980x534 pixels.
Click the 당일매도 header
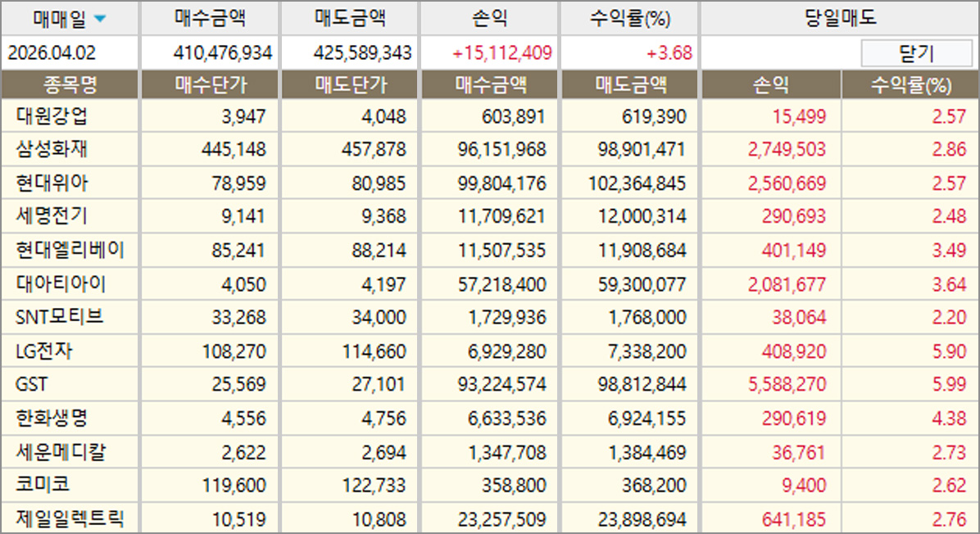(840, 19)
